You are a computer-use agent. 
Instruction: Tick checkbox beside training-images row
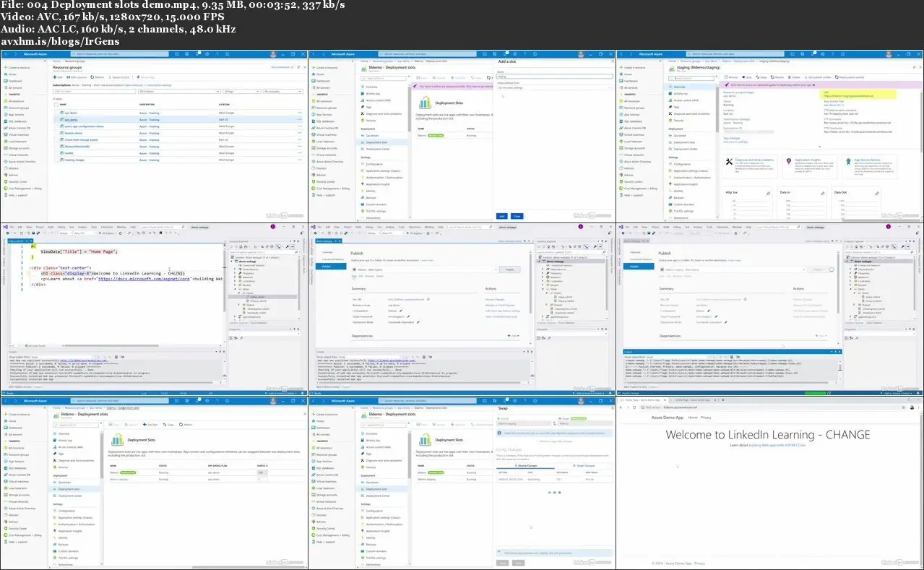pos(56,160)
